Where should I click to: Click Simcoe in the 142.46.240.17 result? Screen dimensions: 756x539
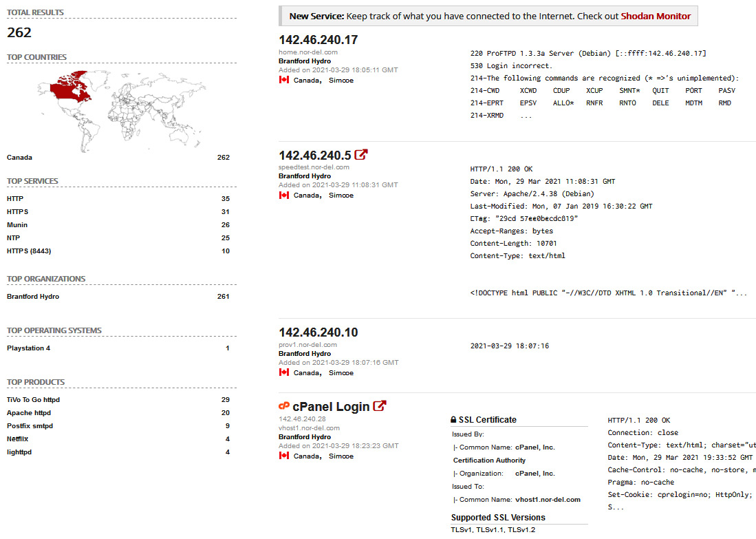click(x=341, y=80)
